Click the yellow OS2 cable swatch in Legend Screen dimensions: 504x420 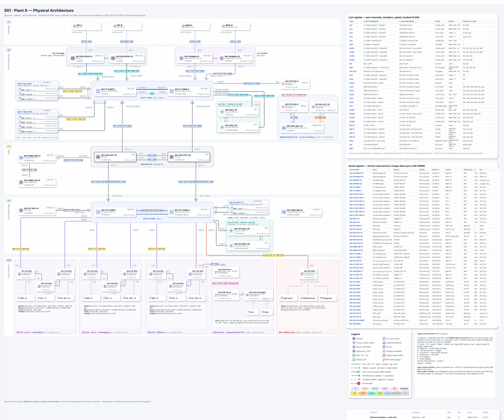[x=354, y=393]
